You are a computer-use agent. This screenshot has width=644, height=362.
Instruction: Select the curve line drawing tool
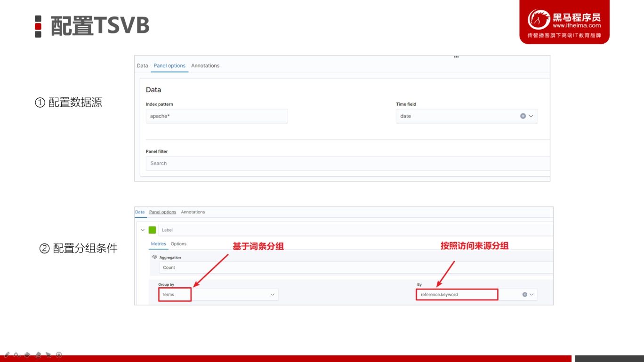pos(17,355)
